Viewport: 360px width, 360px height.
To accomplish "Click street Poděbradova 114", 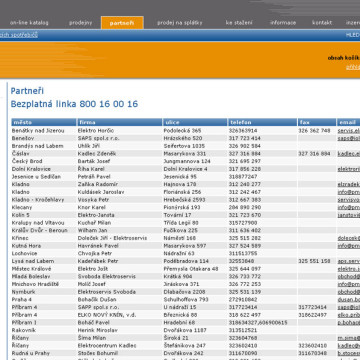I will [186, 261].
